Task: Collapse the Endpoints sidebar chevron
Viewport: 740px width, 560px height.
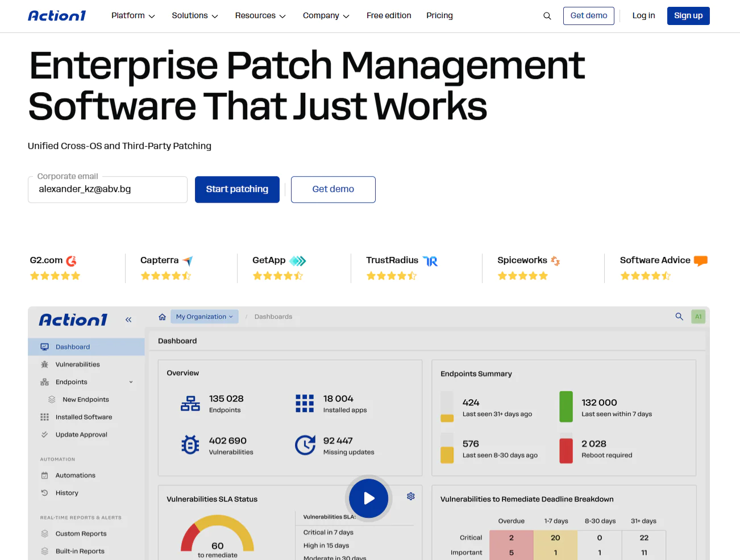Action: click(x=131, y=382)
